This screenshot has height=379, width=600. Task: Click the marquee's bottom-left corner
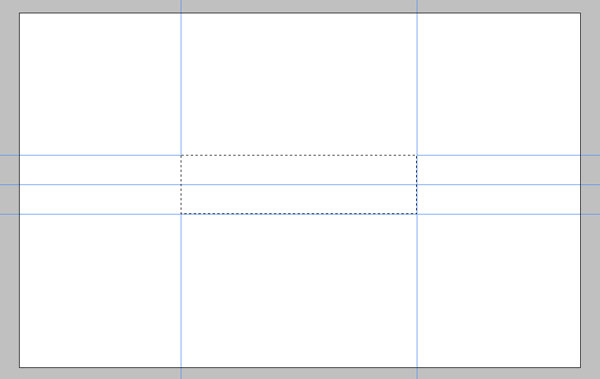pyautogui.click(x=181, y=214)
